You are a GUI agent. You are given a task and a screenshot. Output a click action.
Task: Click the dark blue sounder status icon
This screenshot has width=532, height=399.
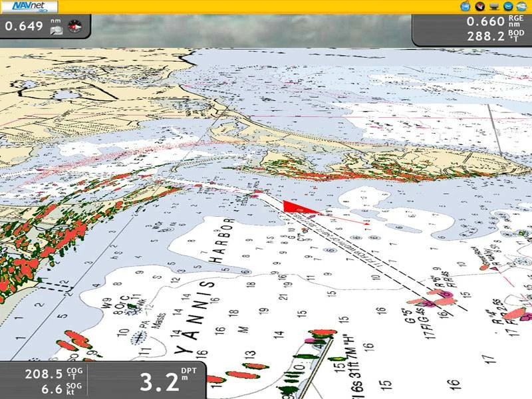click(x=508, y=6)
